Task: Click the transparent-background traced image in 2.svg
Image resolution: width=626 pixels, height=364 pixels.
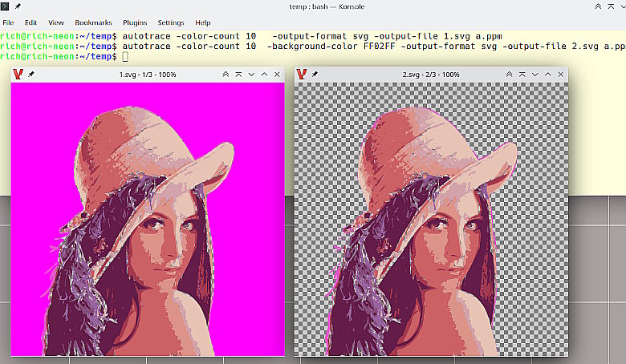Action: tap(431, 219)
